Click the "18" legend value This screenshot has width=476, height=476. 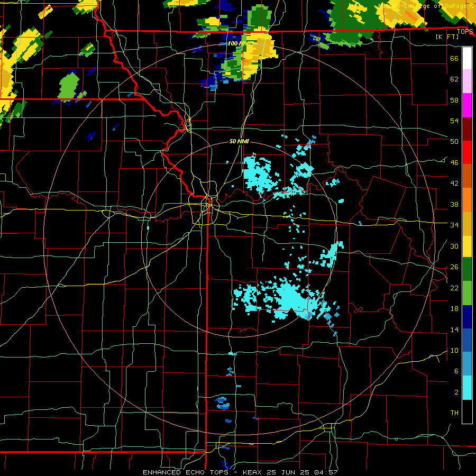(x=454, y=309)
